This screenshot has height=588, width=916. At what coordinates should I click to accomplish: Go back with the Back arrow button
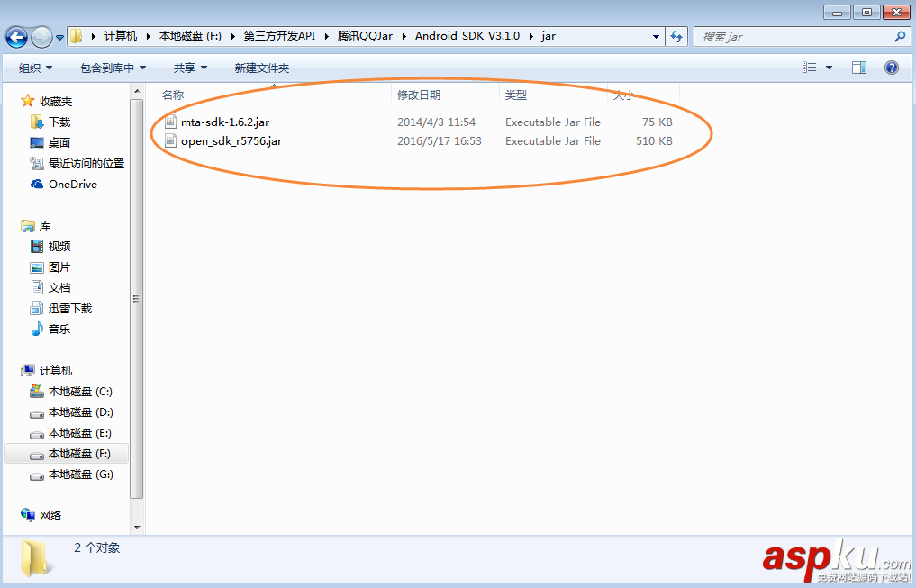[16, 38]
